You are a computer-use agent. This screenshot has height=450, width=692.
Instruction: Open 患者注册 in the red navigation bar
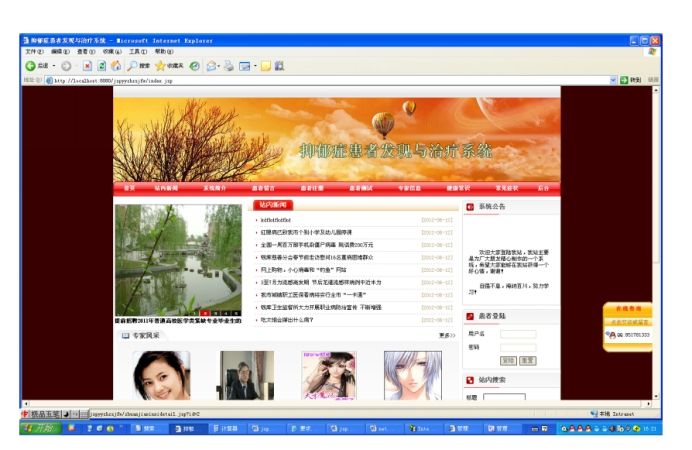(312, 188)
